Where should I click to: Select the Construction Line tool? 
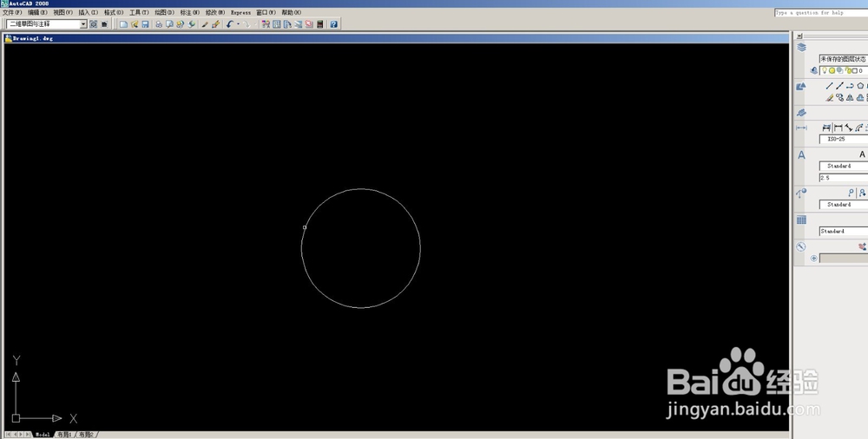tap(839, 86)
